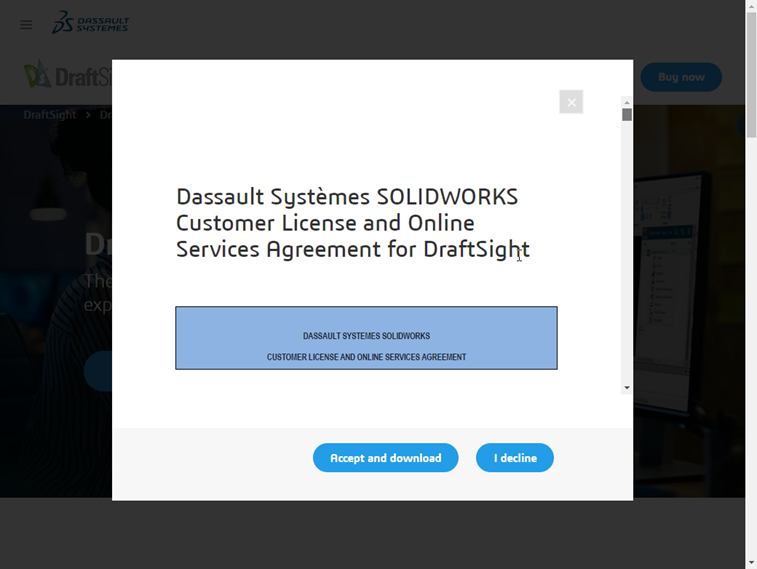Click agreement scrollbar down arrow
Image resolution: width=757 pixels, height=569 pixels.
[627, 388]
